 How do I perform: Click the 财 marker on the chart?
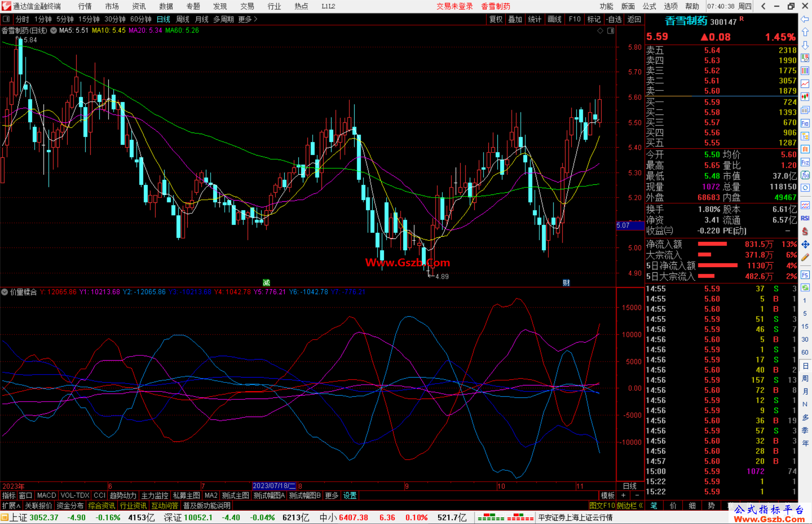coord(566,283)
